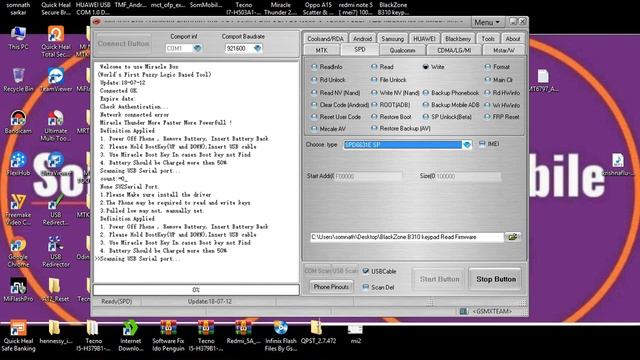Screen dimensions: 640x360
Task: Open Recycle Bin desktop icon
Action: pyautogui.click(x=18, y=80)
